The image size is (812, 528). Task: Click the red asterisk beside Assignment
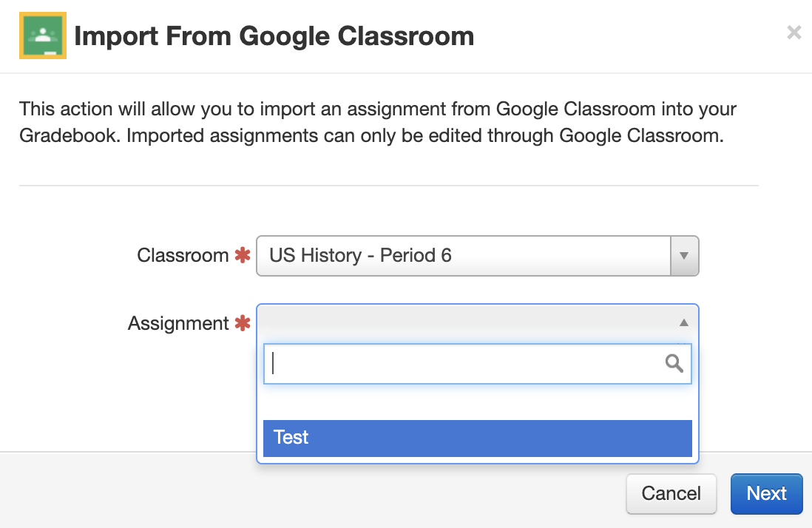[242, 323]
